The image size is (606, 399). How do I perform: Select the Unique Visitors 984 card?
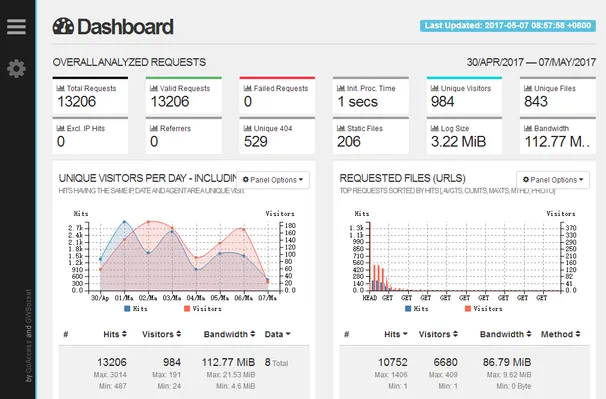pos(464,95)
